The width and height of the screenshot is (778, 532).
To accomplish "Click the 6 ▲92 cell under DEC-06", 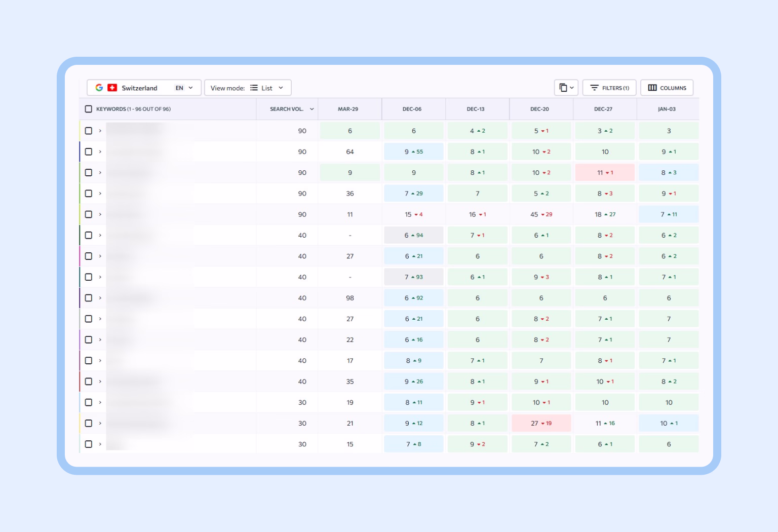I will [x=414, y=298].
